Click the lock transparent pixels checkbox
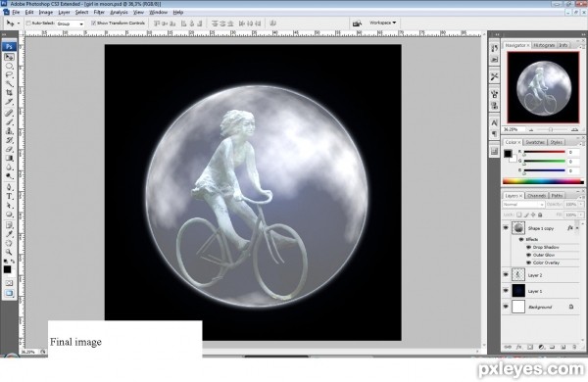This screenshot has width=588, height=382. (x=519, y=215)
